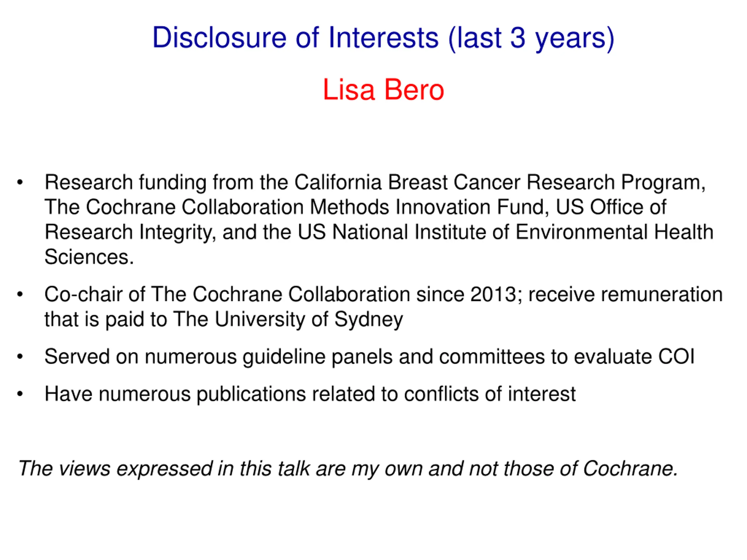This screenshot has height=560, width=747.
Task: Click the words 'US Office of'
Action: click(611, 207)
